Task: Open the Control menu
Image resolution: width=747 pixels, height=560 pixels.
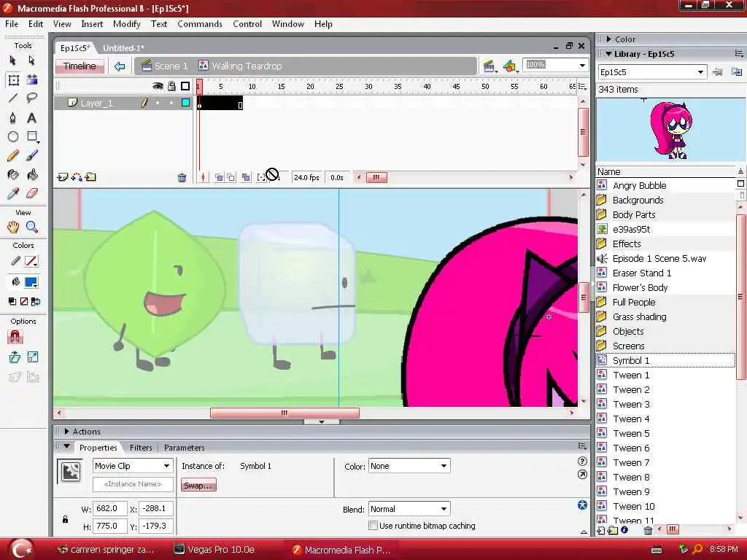Action: [x=247, y=24]
